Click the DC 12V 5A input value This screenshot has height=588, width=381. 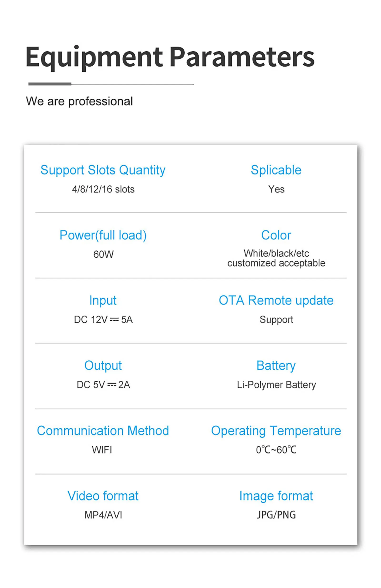(x=103, y=320)
